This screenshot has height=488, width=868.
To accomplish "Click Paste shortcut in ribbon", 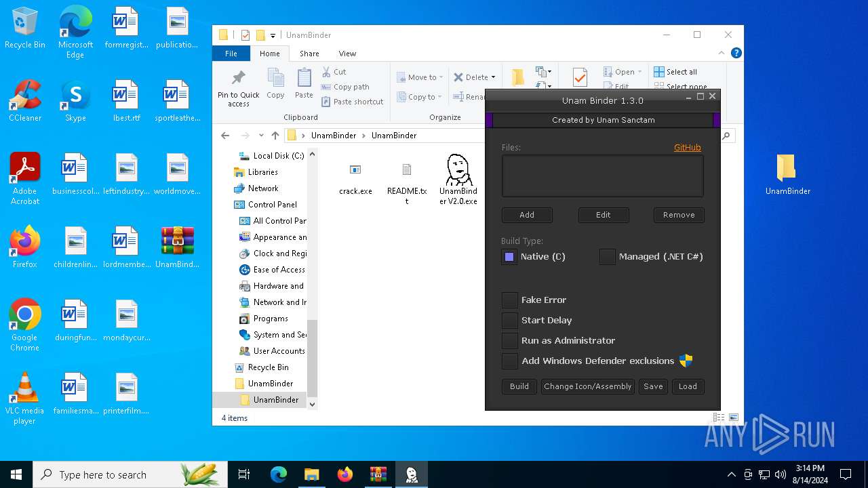I will 353,102.
